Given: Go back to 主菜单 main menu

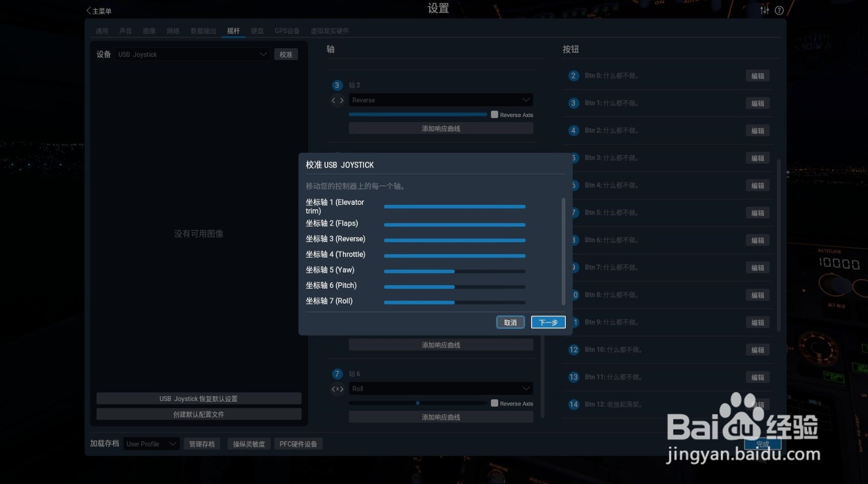Looking at the screenshot, I should click(99, 11).
